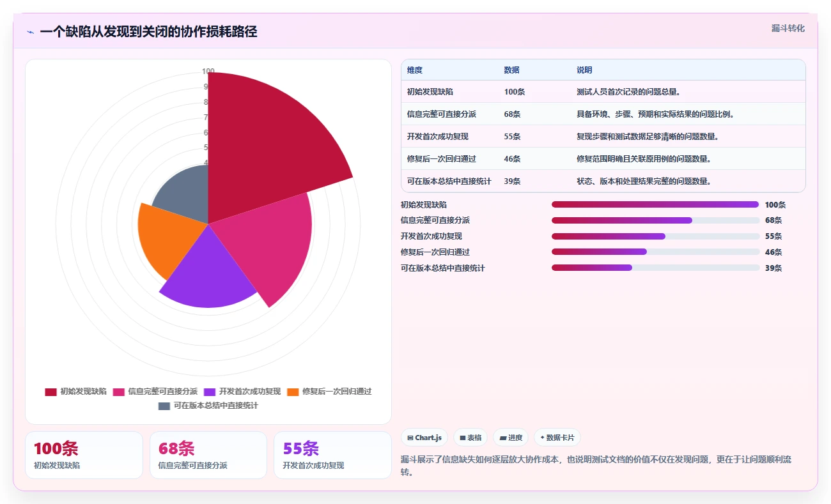Toggle the 初始发现缺陷 legend item
831x504 pixels.
pyautogui.click(x=75, y=392)
